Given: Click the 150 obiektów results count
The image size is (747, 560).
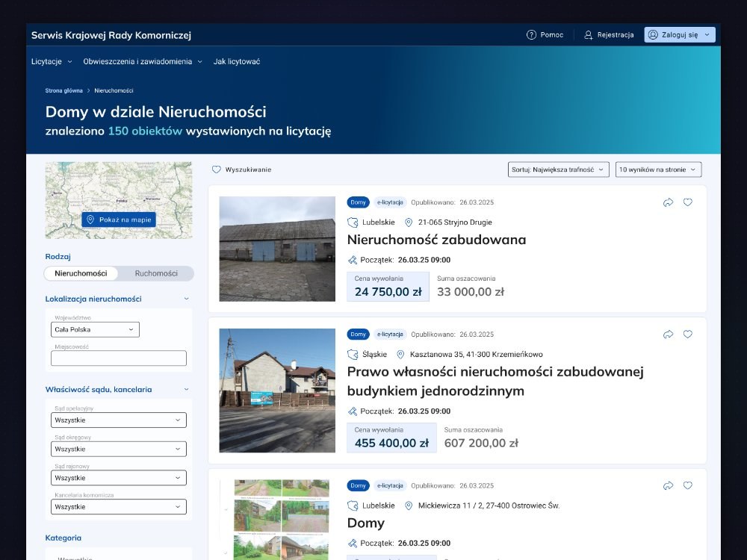Looking at the screenshot, I should click(x=146, y=131).
